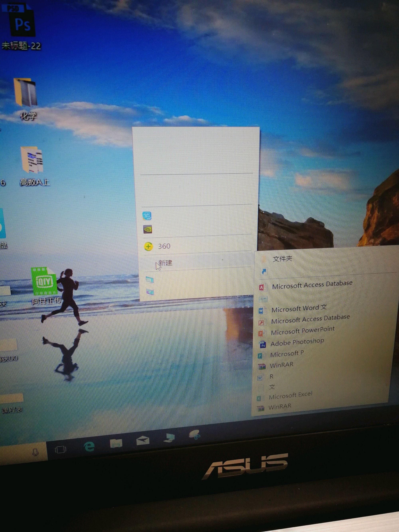Choose the first Microsoft Access Database entry
The image size is (399, 532).
coord(312,285)
